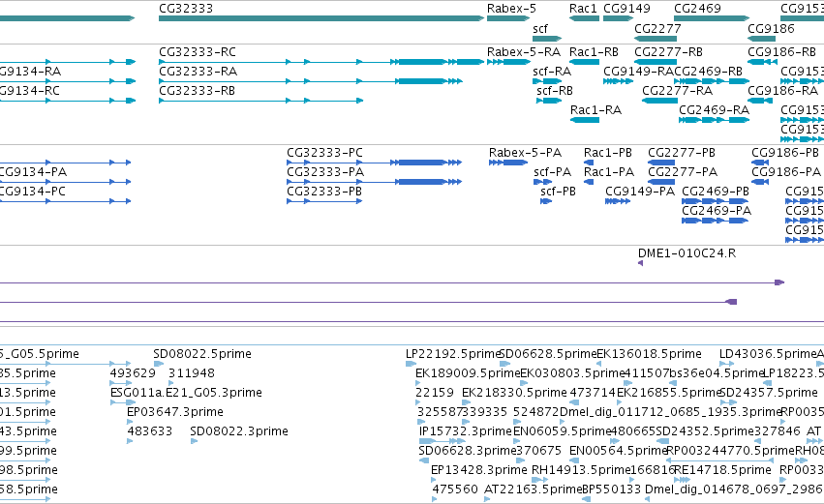
Task: Open transcript CG2277-RB
Action: click(x=668, y=52)
